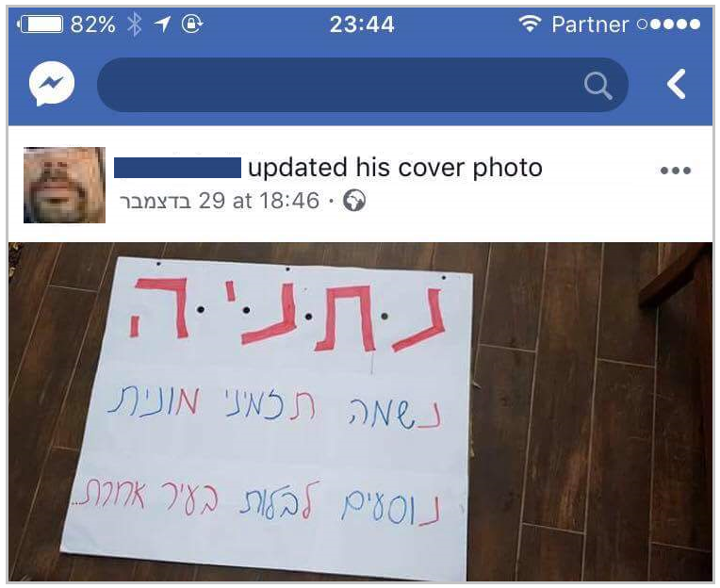
Task: Tap the redacted blue profile name link
Action: point(178,168)
